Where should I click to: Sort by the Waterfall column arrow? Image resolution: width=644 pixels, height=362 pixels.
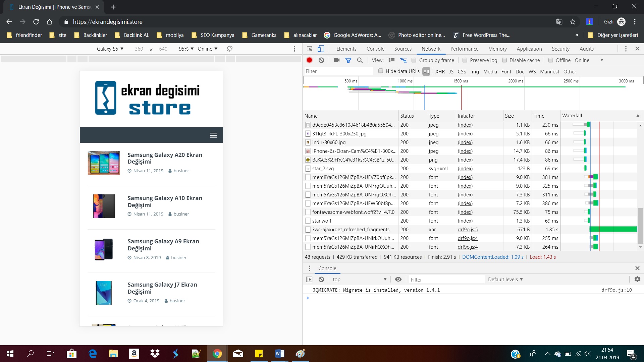[x=638, y=116]
